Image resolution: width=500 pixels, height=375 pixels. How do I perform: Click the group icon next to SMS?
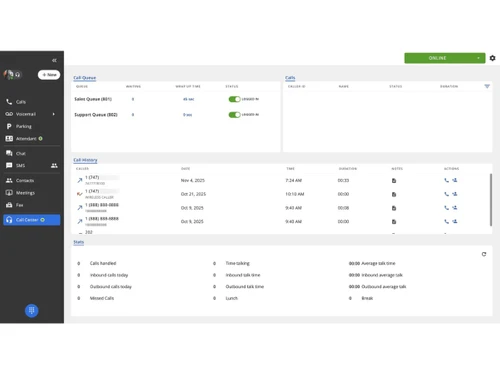[54, 165]
